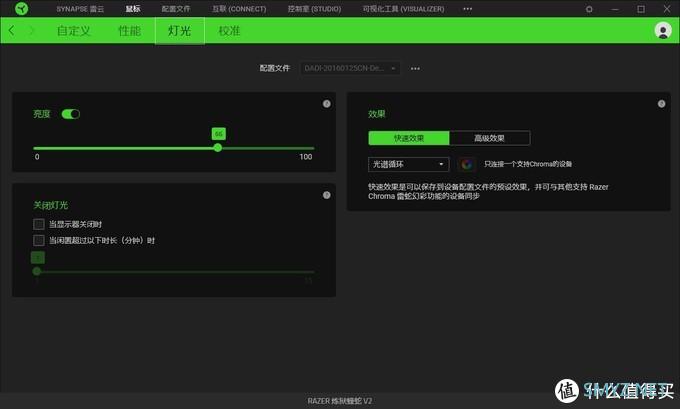Expand the 光谱循环 effect dropdown
This screenshot has width=680, height=409.
409,164
